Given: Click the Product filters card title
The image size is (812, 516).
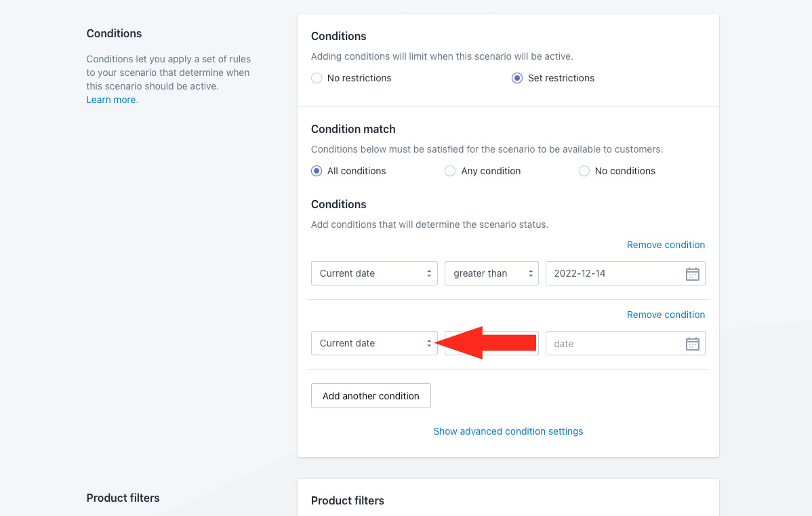Looking at the screenshot, I should point(347,500).
